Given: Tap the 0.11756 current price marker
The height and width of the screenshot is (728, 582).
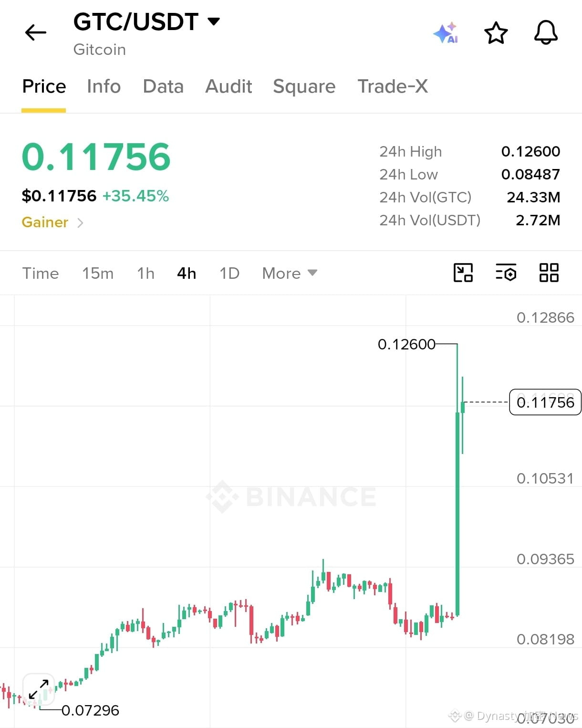Looking at the screenshot, I should tap(545, 402).
